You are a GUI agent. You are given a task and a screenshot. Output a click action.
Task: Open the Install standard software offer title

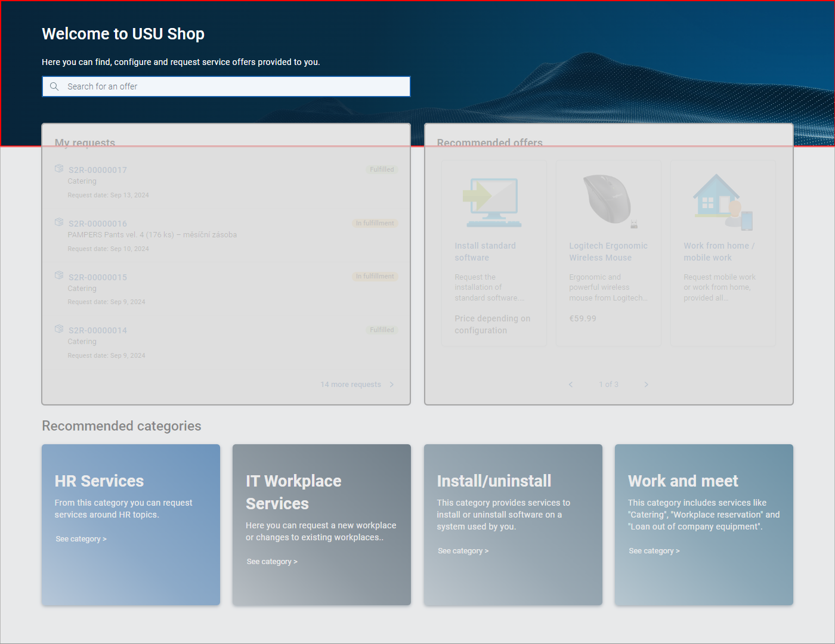coord(485,252)
